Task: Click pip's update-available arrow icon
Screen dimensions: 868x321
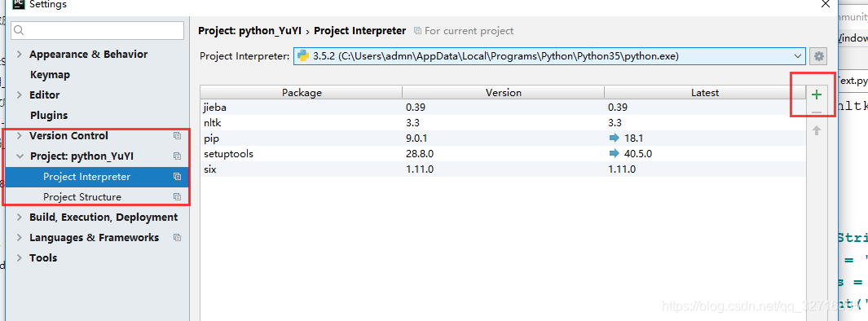Action: 614,139
